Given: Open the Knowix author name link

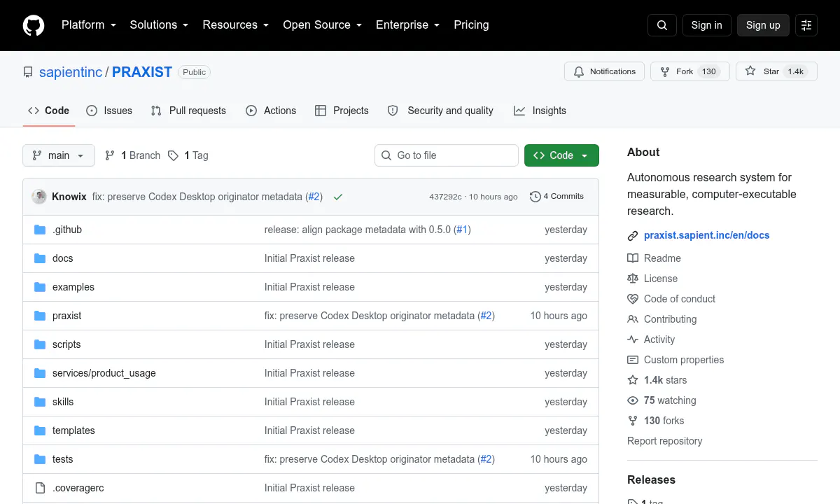Looking at the screenshot, I should pos(69,197).
